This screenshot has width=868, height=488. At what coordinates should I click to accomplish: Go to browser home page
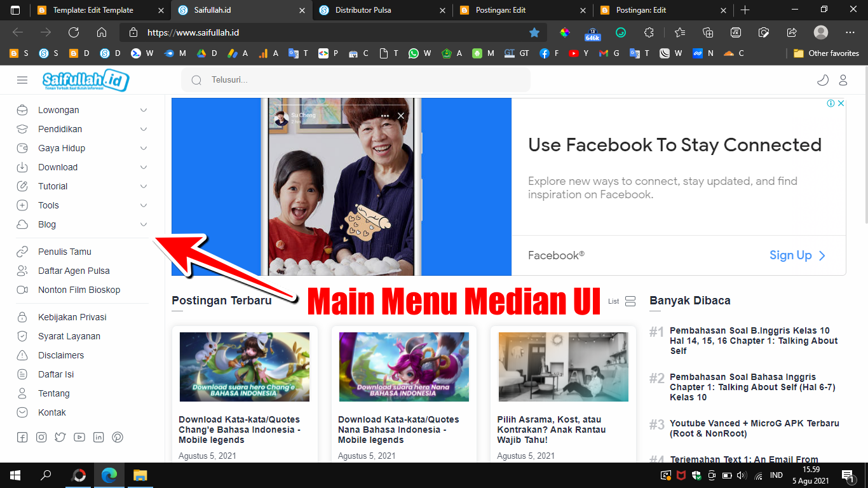[x=102, y=32]
